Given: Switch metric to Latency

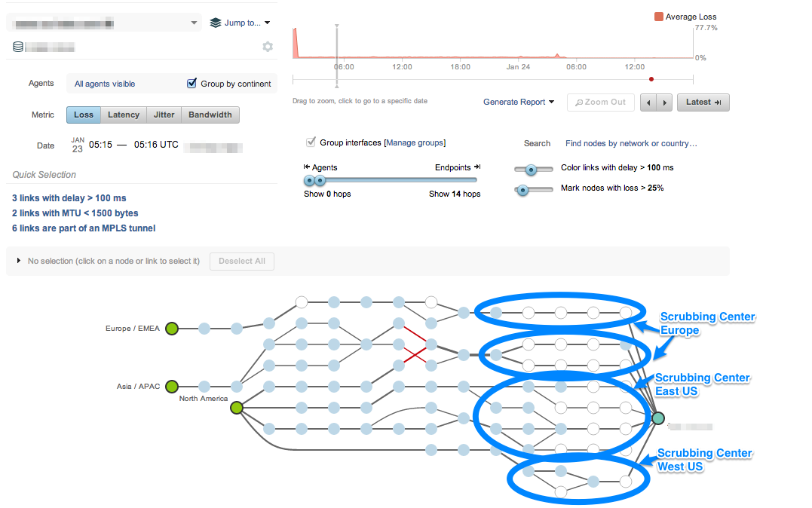Looking at the screenshot, I should coord(124,115).
